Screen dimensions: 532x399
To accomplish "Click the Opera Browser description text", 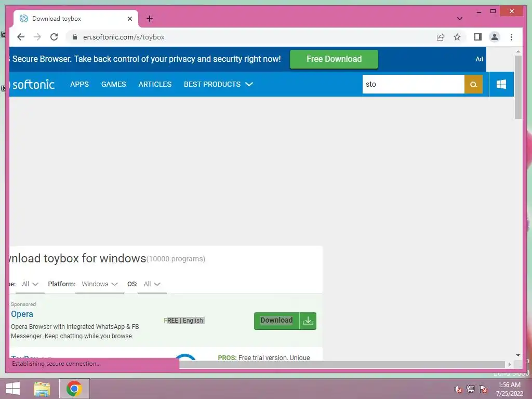I will click(75, 331).
